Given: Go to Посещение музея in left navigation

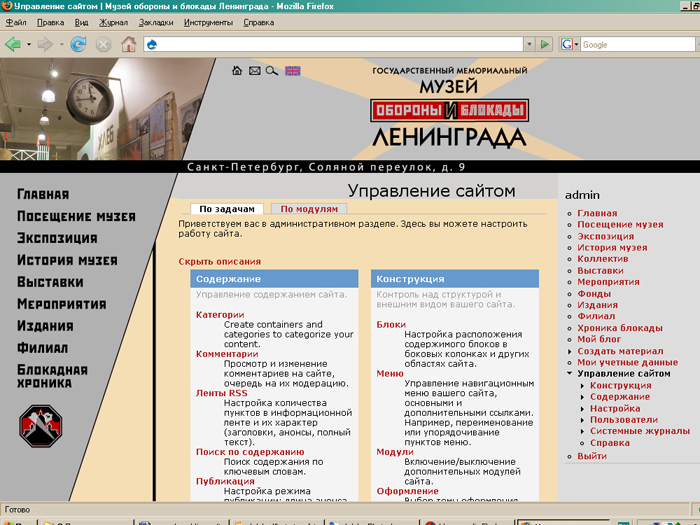Looking at the screenshot, I should click(x=76, y=217).
